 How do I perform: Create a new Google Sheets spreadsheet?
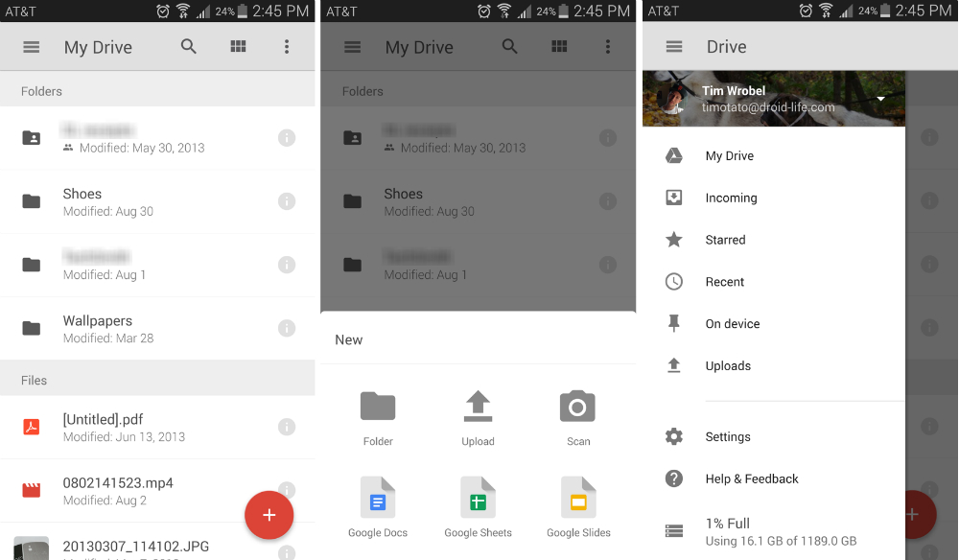(x=478, y=499)
